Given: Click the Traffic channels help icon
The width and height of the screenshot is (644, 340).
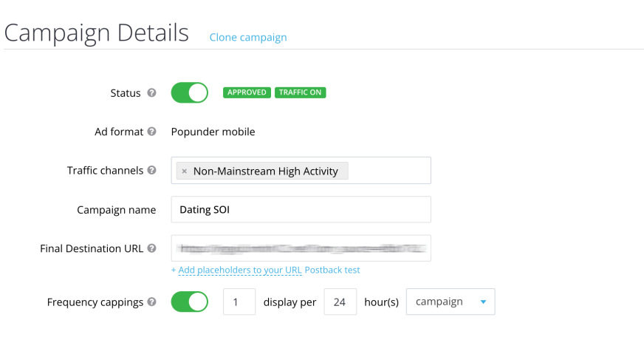Looking at the screenshot, I should (151, 170).
